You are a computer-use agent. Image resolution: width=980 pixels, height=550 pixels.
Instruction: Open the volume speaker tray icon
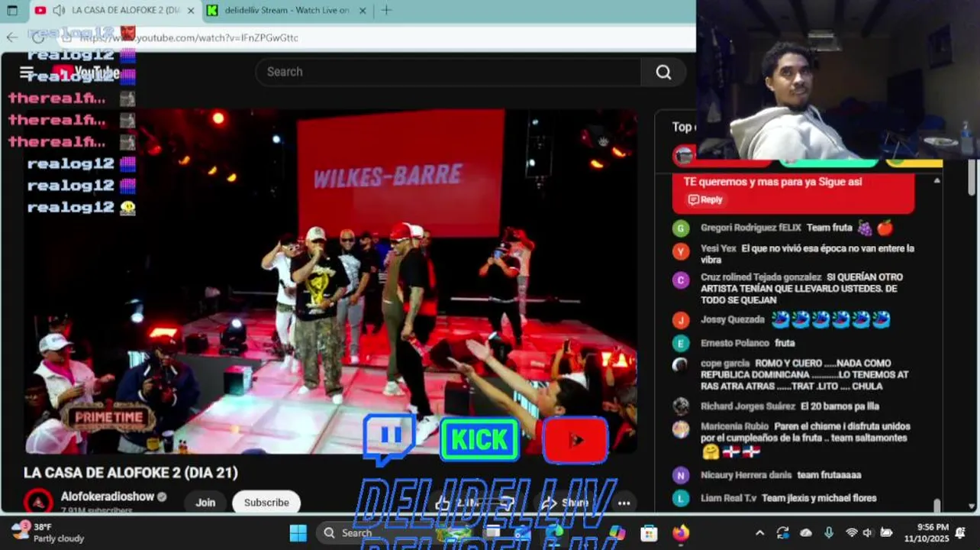tap(869, 532)
